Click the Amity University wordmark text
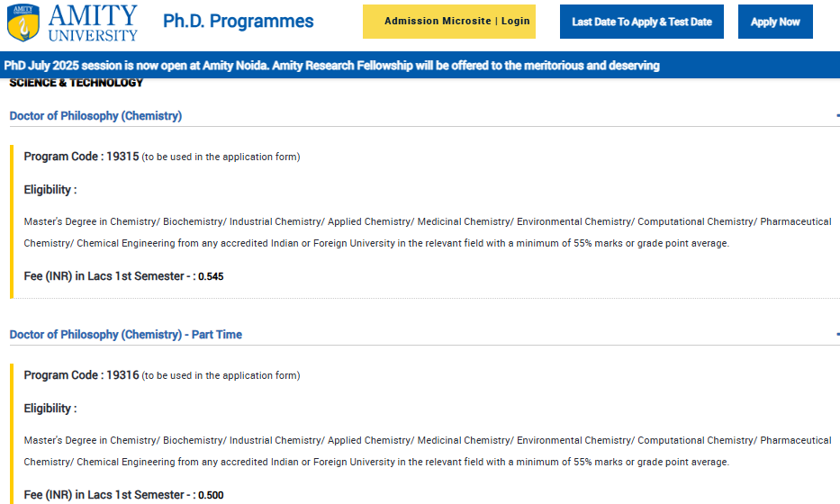This screenshot has width=840, height=504. point(93,22)
